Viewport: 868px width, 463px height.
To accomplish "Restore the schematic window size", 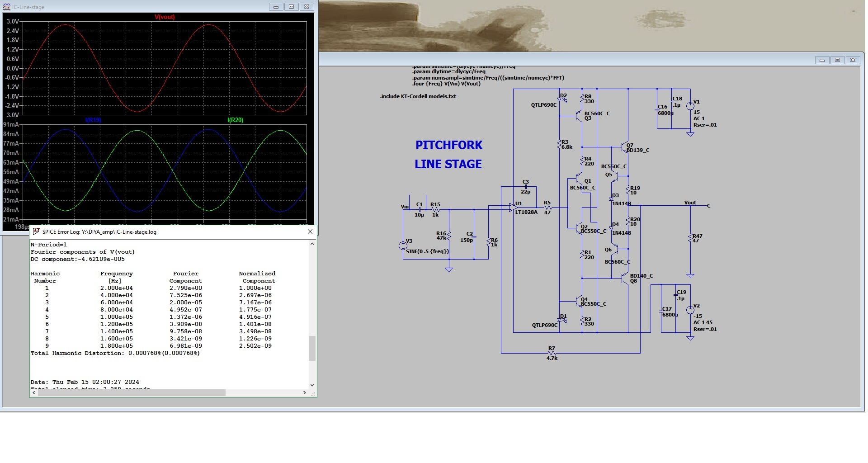I will pos(837,60).
